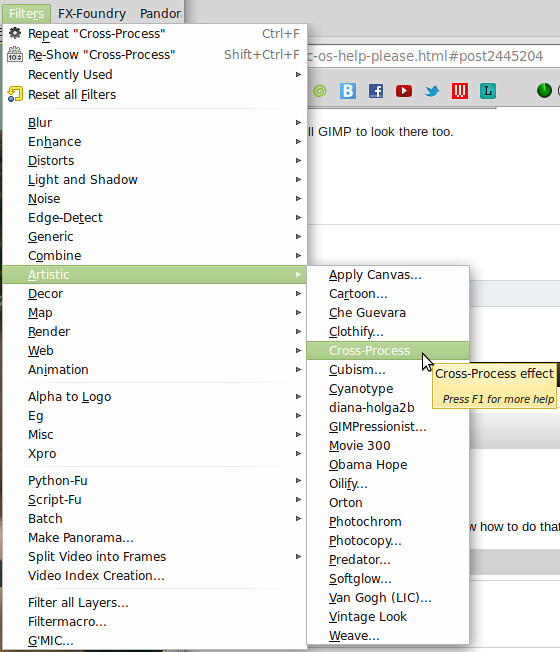Image resolution: width=560 pixels, height=652 pixels.
Task: Open the YouTube bookmark icon
Action: [404, 91]
